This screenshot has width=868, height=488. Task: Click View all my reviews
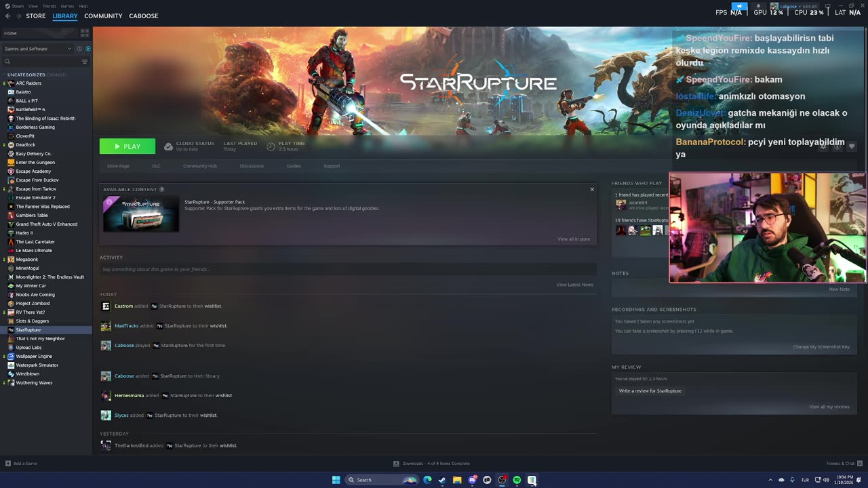click(x=829, y=407)
